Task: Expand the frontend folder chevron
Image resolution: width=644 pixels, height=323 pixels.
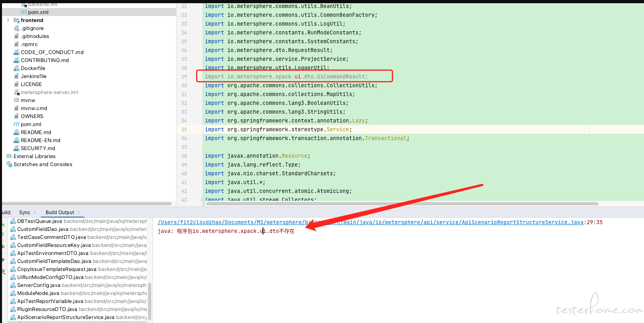Action: (8, 20)
